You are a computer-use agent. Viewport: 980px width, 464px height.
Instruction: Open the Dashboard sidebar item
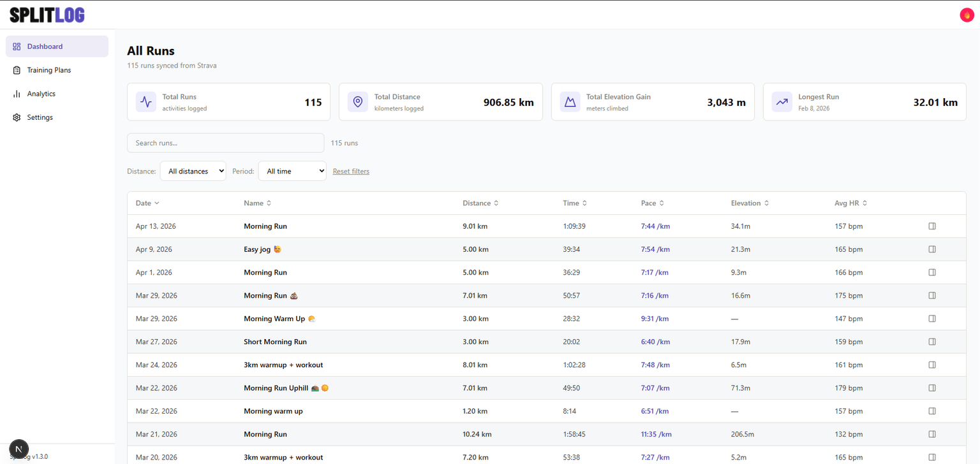[57, 47]
